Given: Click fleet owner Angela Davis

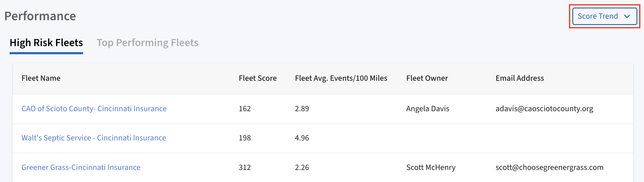Looking at the screenshot, I should point(427,108).
